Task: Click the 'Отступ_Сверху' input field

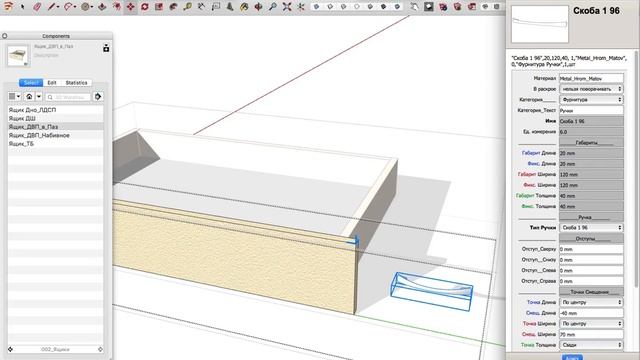Action: tap(591, 249)
